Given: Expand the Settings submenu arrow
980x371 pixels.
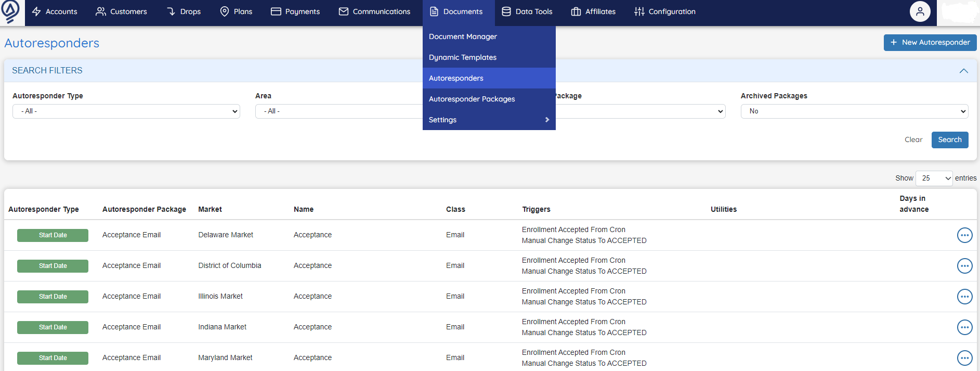Looking at the screenshot, I should coord(547,120).
